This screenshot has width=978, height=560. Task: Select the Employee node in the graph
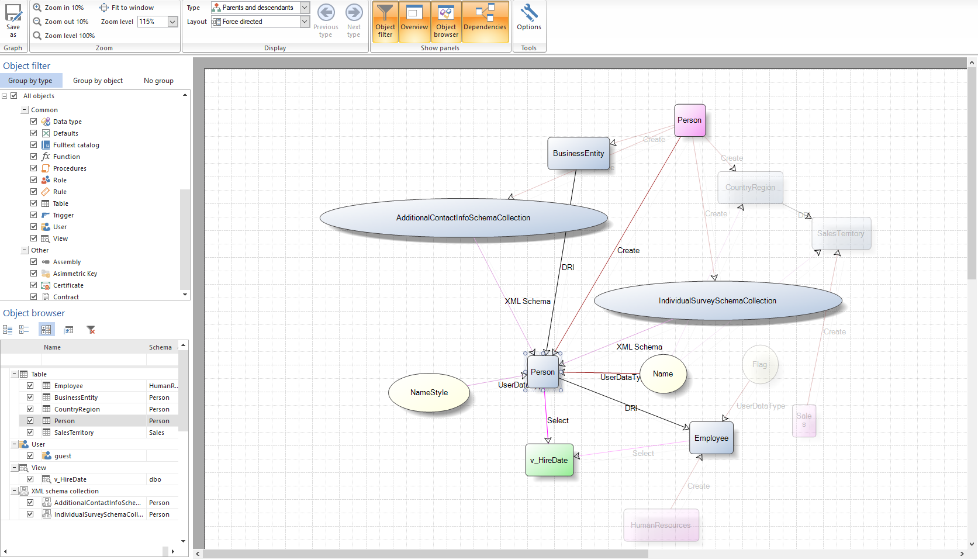tap(711, 438)
